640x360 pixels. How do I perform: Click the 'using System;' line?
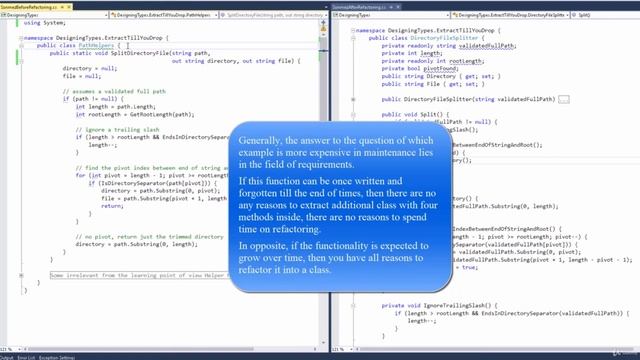click(44, 23)
